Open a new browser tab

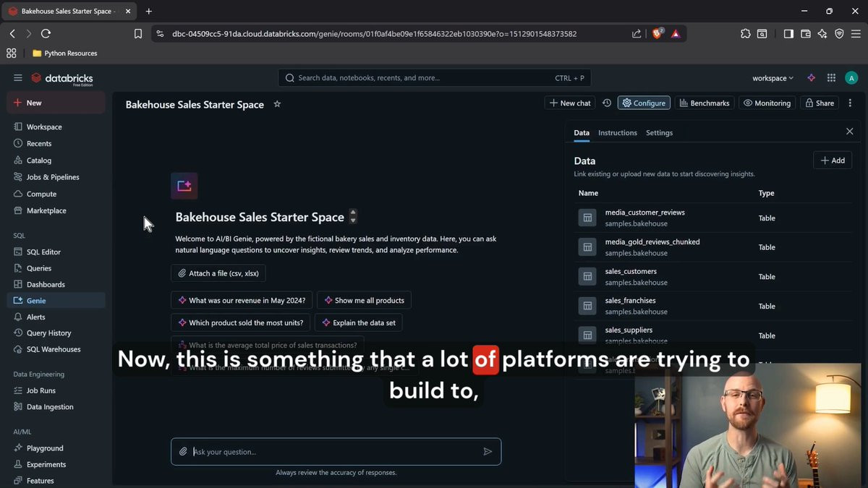pos(149,11)
